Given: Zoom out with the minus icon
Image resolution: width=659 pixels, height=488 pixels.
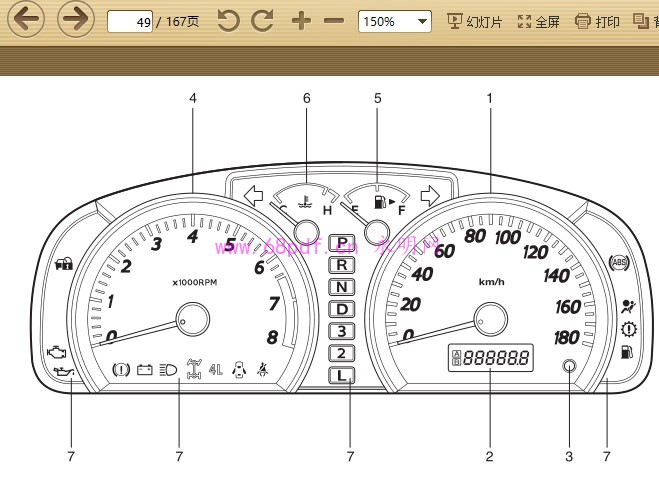Looking at the screenshot, I should [x=334, y=21].
